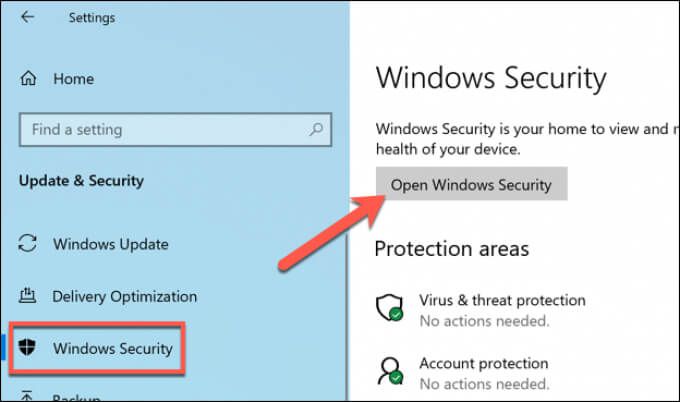Click the Account protection person icon
680x402 pixels.
[x=390, y=371]
